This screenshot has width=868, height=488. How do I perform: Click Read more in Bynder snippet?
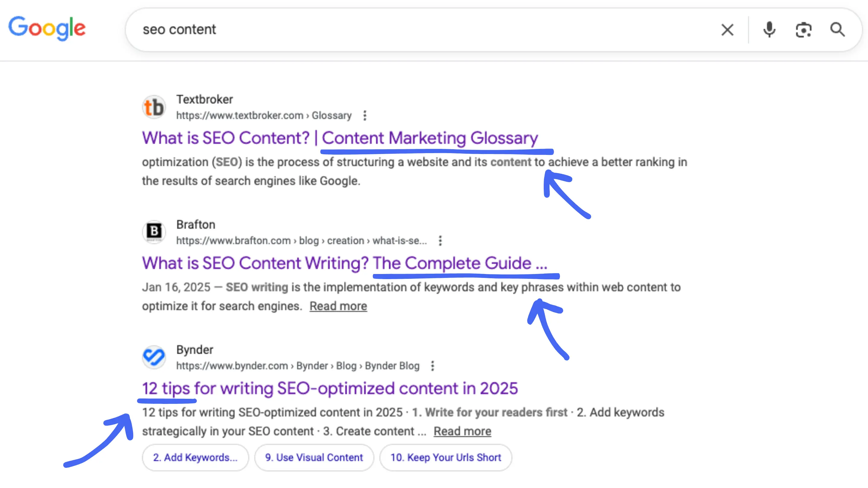point(462,431)
